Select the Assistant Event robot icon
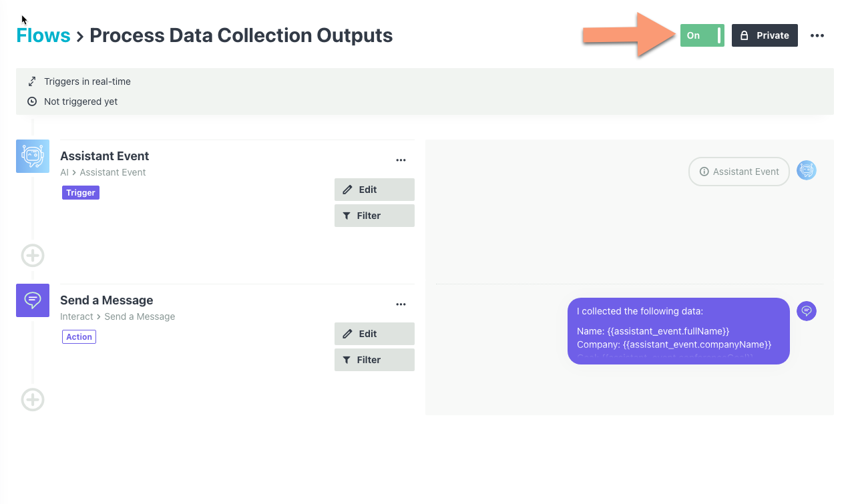Viewport: 850px width, 504px height. 32,156
